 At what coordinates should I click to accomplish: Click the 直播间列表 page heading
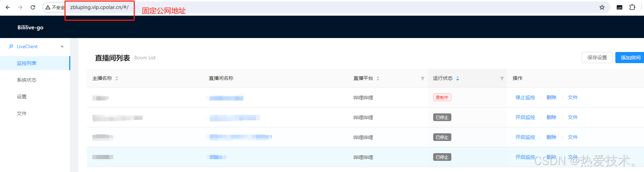112,58
